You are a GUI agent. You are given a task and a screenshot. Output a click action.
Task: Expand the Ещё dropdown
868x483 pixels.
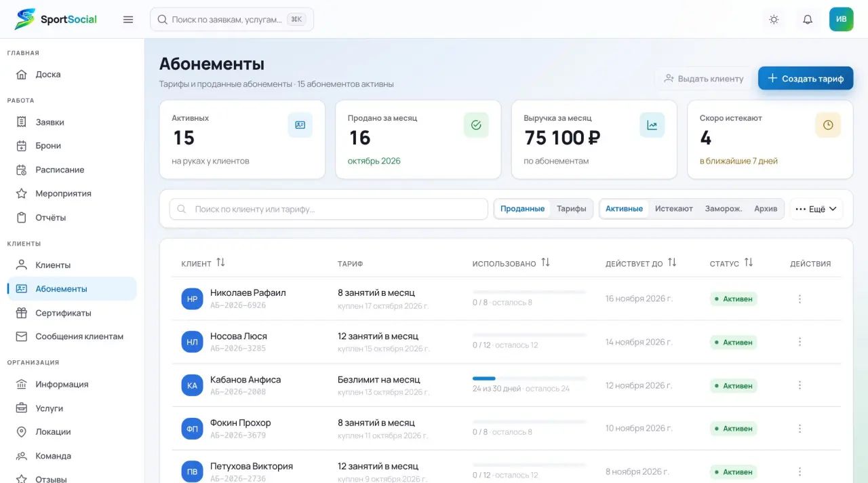tap(816, 209)
